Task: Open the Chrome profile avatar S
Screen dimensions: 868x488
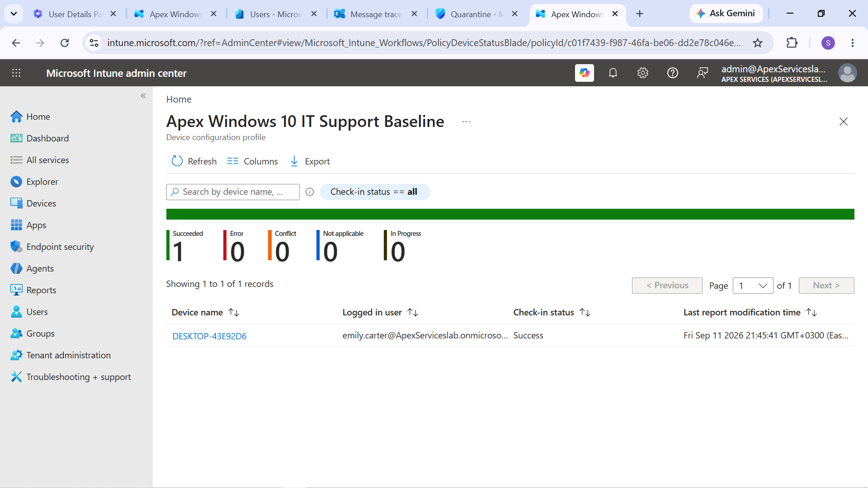Action: pos(828,43)
